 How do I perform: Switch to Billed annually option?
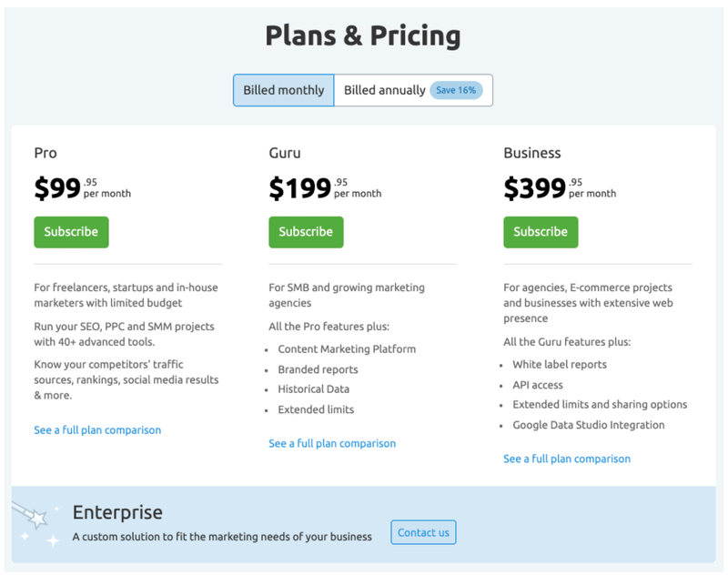coord(384,90)
